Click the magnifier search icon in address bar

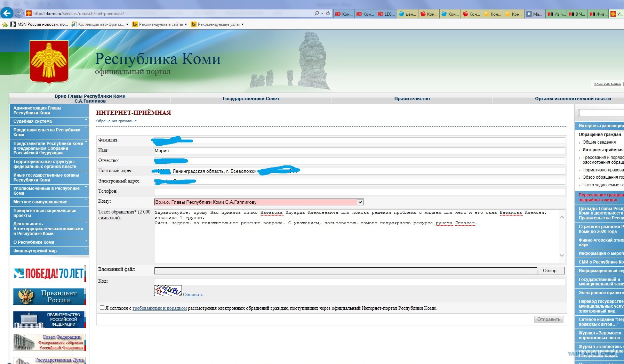coord(317,13)
